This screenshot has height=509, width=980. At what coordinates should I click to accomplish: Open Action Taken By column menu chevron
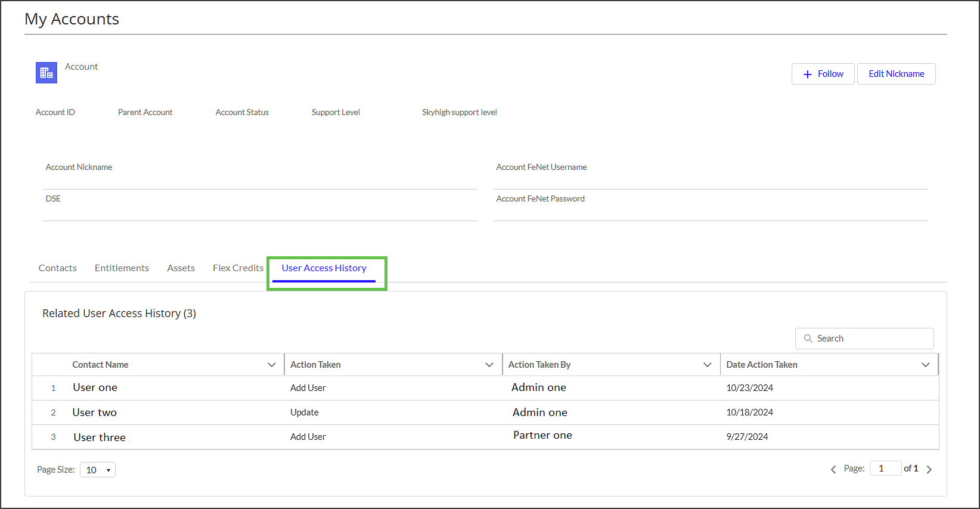click(708, 365)
